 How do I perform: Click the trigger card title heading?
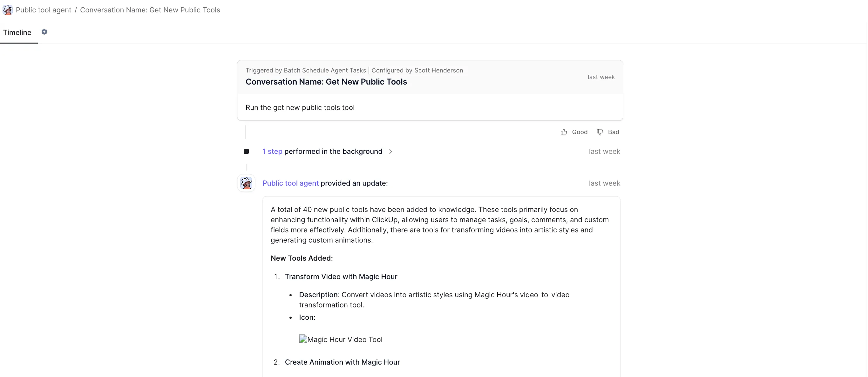(x=326, y=82)
